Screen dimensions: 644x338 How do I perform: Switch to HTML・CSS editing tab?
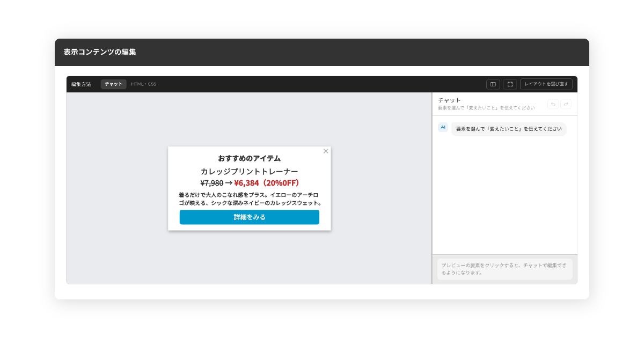click(144, 84)
